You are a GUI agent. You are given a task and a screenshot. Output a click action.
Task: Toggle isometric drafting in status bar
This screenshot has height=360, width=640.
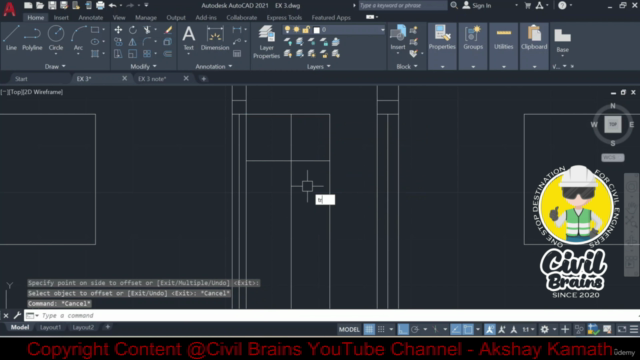coord(436,329)
